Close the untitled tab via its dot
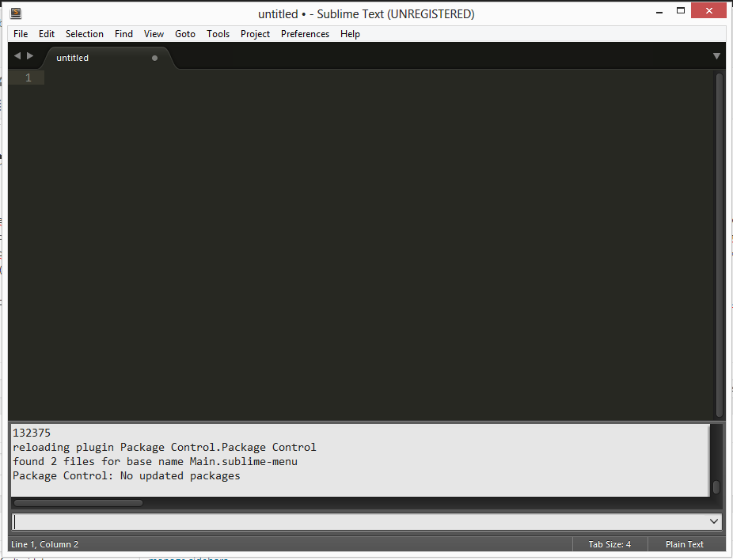The image size is (733, 560). [x=154, y=58]
